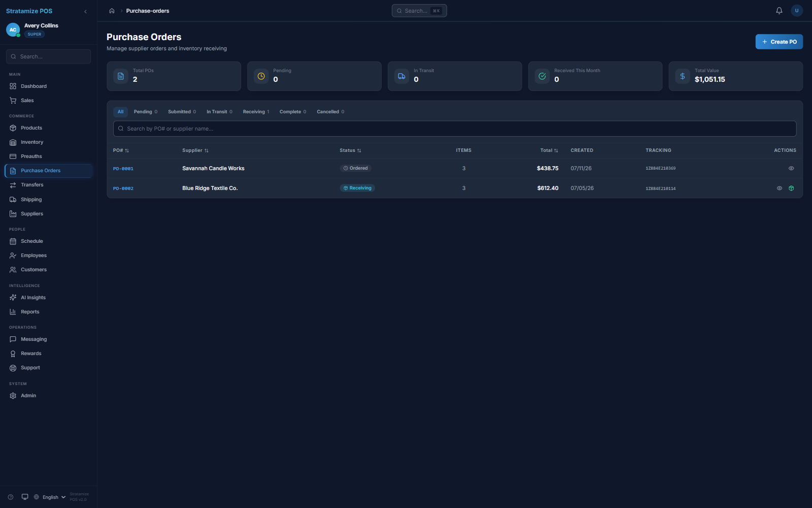Collapse the sidebar with the chevron
Image resolution: width=812 pixels, height=508 pixels.
pos(85,11)
